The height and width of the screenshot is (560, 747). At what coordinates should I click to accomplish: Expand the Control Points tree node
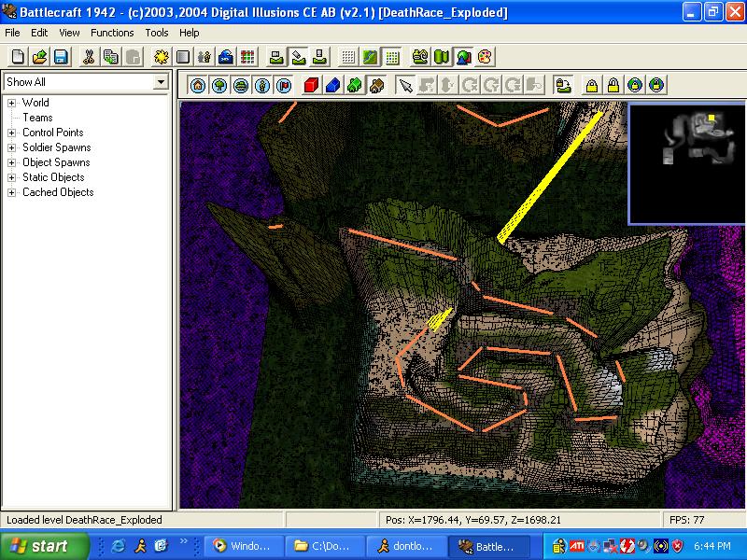point(12,133)
